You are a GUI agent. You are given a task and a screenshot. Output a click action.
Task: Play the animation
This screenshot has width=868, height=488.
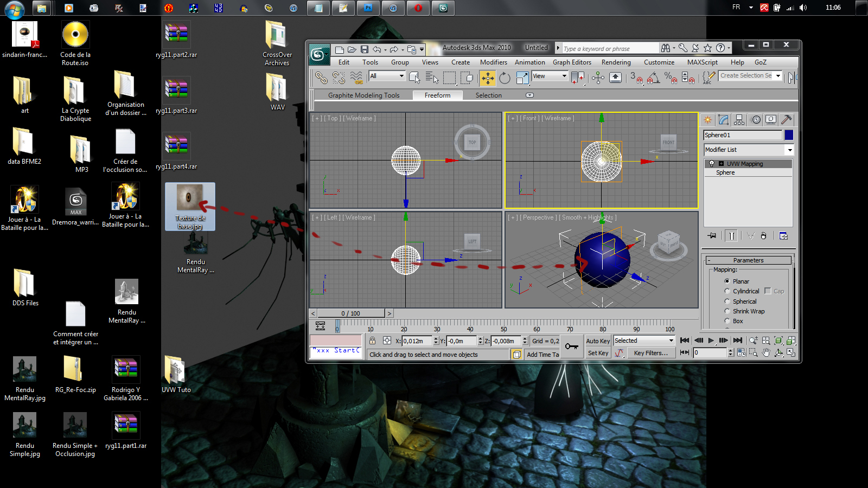click(x=711, y=341)
